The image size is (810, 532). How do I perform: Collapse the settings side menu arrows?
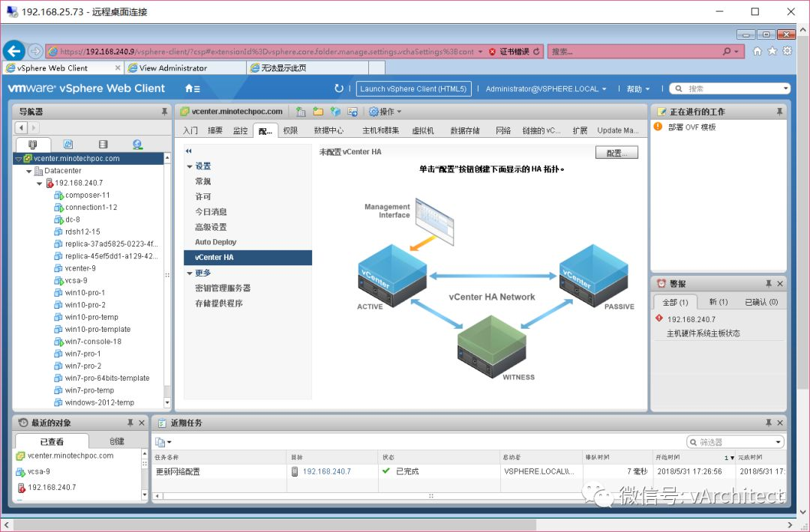click(188, 151)
